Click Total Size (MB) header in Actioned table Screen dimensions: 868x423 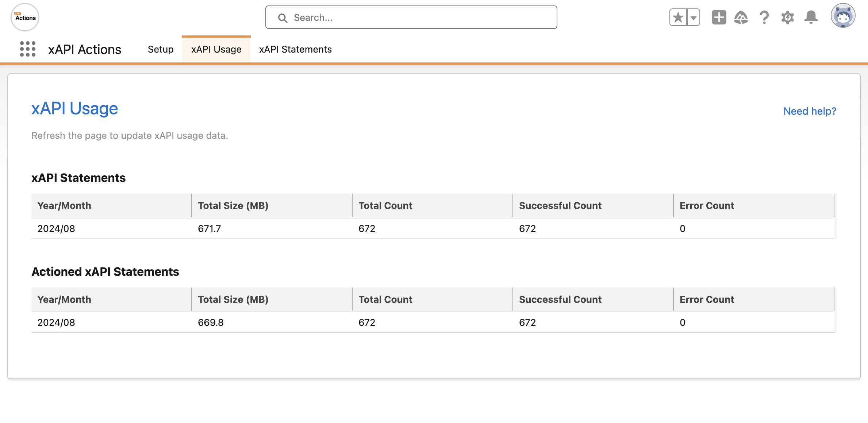[233, 300]
